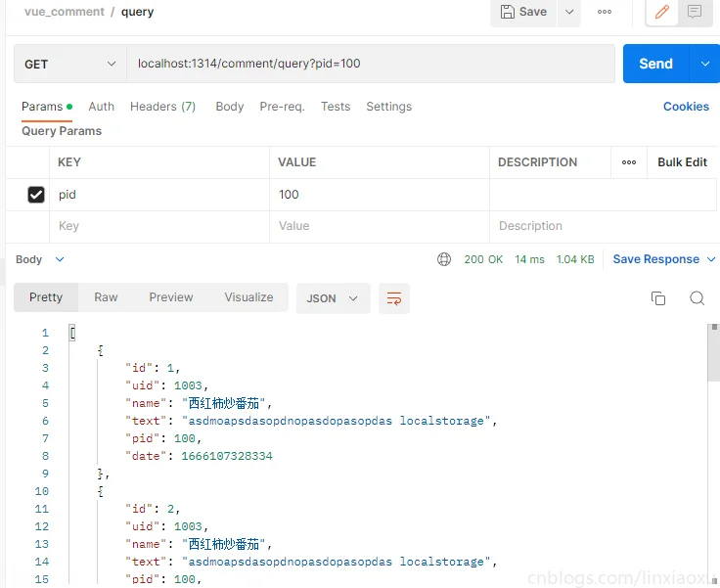This screenshot has width=720, height=588.
Task: Click the globe network icon
Action: pos(444,259)
